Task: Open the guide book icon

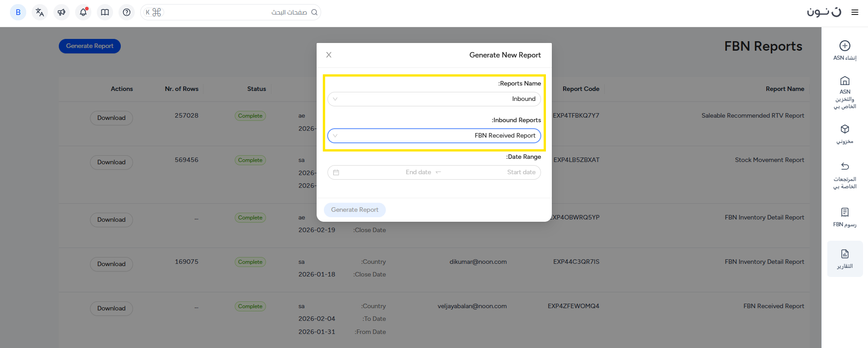Action: pos(105,12)
